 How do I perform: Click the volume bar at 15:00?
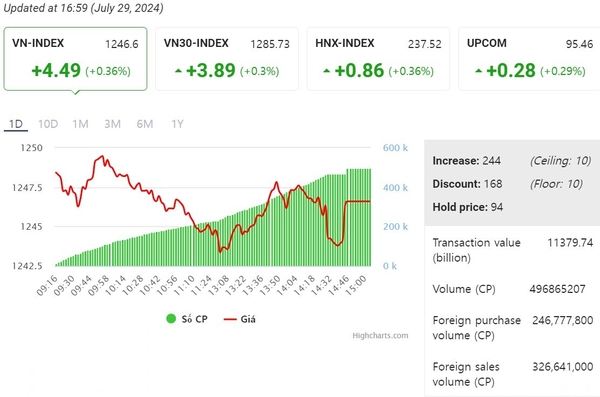pyautogui.click(x=370, y=217)
